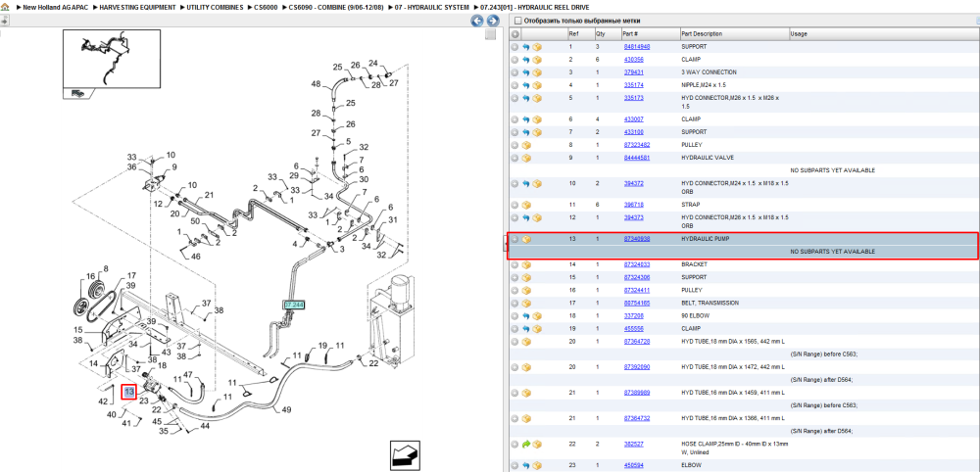Image resolution: width=980 pixels, height=472 pixels.
Task: Click blue arrow icon in 90 ELBOW row
Action: tap(526, 316)
